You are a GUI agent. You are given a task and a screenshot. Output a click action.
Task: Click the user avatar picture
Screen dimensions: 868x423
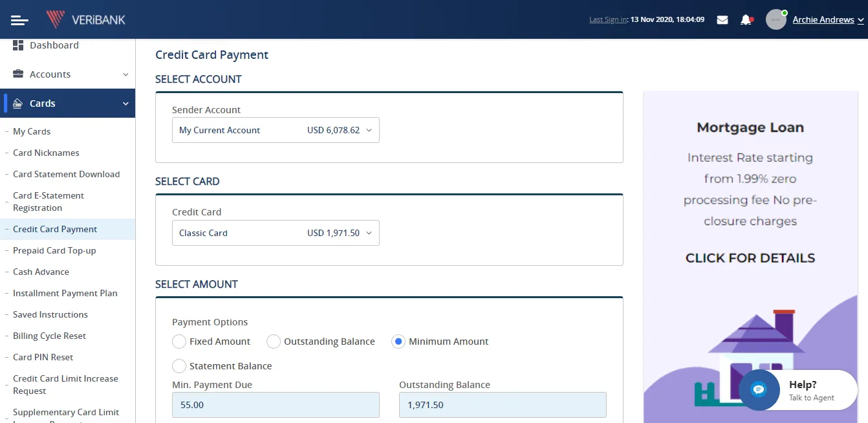(776, 19)
